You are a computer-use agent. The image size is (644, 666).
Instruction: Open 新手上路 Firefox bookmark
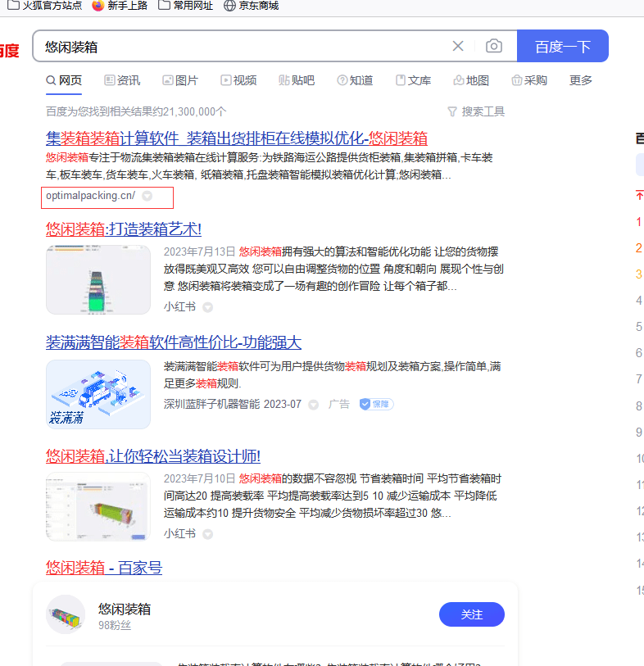[x=120, y=6]
